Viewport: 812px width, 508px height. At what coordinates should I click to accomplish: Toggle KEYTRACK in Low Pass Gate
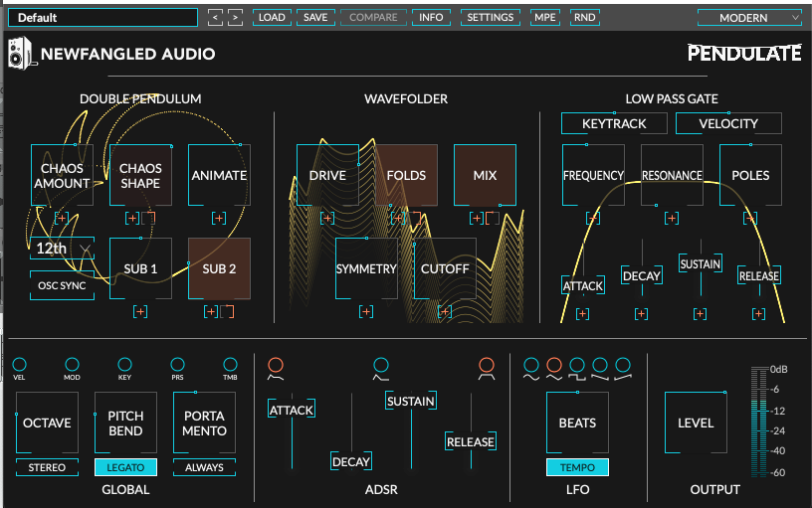coord(614,123)
